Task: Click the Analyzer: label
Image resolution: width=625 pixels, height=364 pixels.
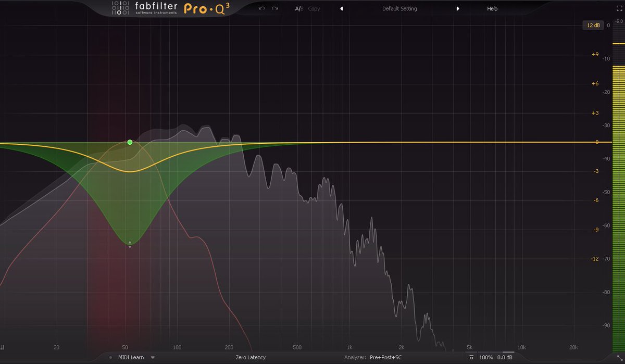Action: click(355, 358)
